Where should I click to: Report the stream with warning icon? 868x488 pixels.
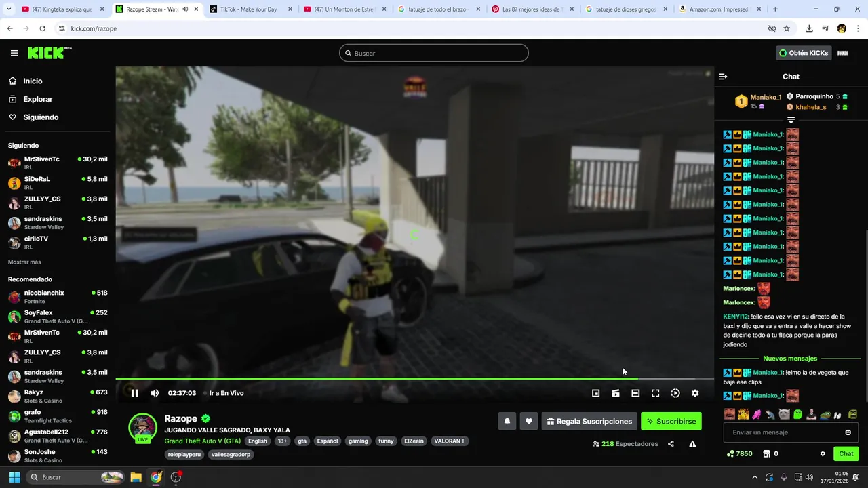pos(692,444)
